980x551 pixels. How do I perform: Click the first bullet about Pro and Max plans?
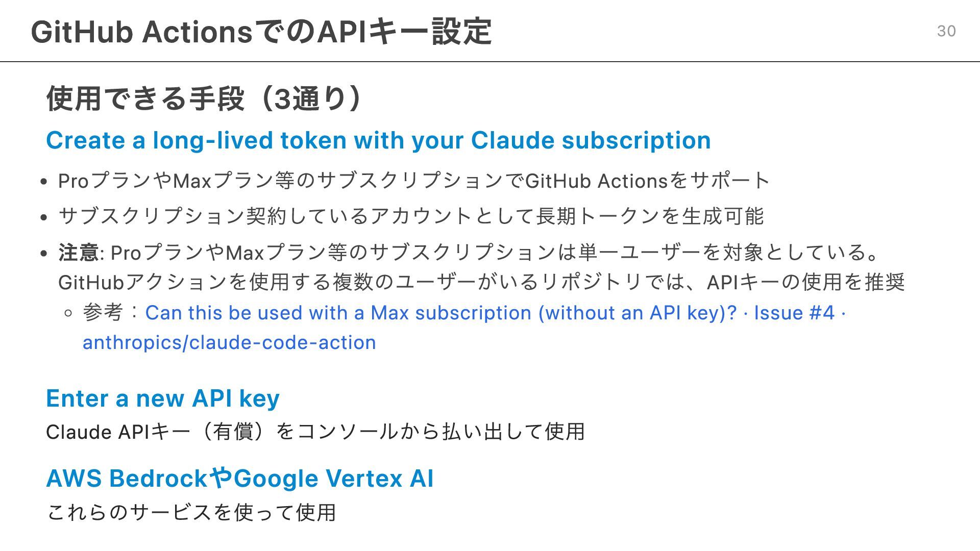coord(414,181)
